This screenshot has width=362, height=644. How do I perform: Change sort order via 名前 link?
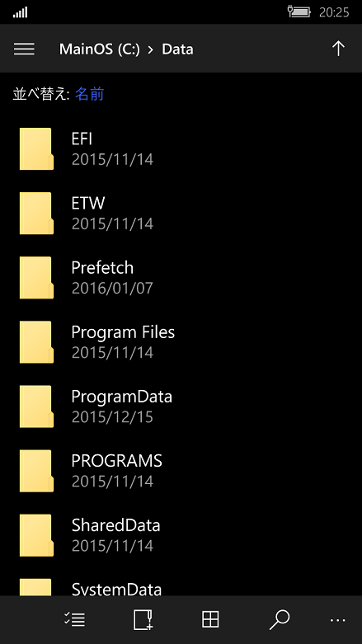click(x=90, y=94)
